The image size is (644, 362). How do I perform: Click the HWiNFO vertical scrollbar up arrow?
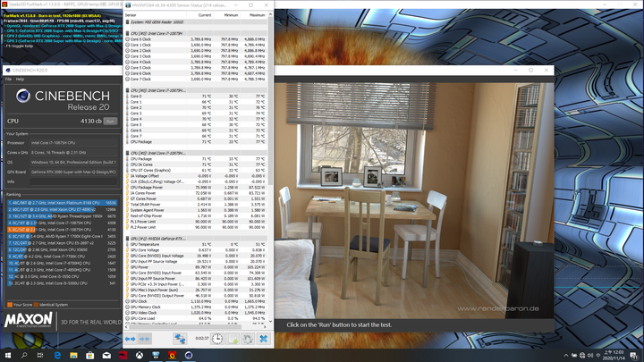click(x=270, y=15)
